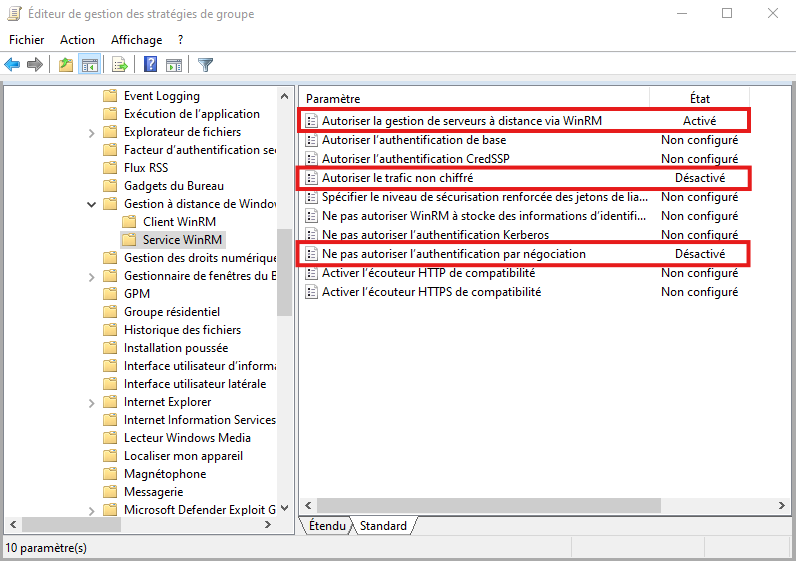The width and height of the screenshot is (796, 561).
Task: Click policy icon beside Activer l'écouteur HTTPS
Action: [x=311, y=292]
